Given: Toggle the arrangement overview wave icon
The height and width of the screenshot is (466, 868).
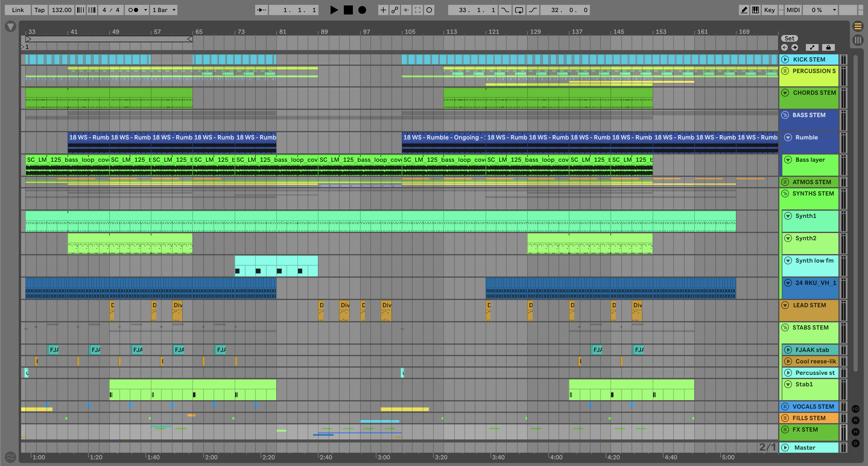Looking at the screenshot, I should (11, 457).
